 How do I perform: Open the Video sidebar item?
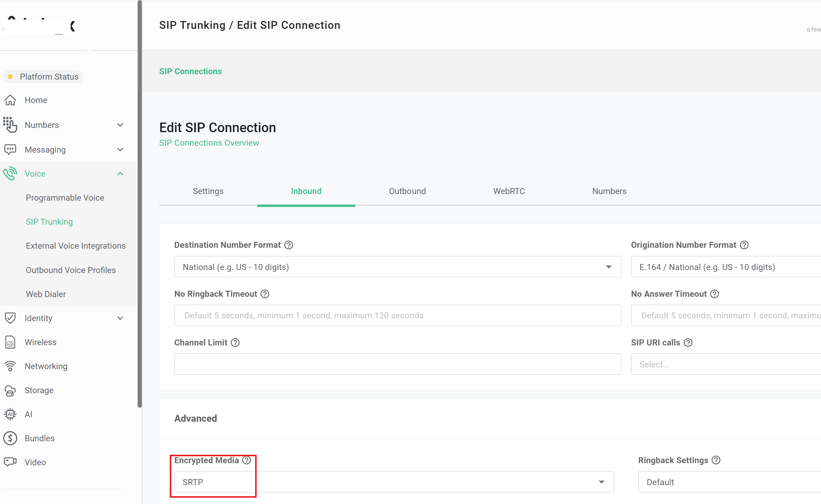click(35, 462)
